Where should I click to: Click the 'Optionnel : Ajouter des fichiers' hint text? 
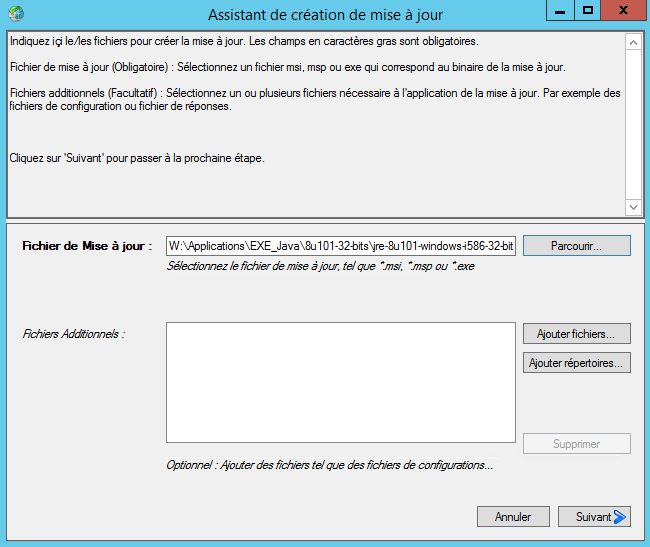330,465
